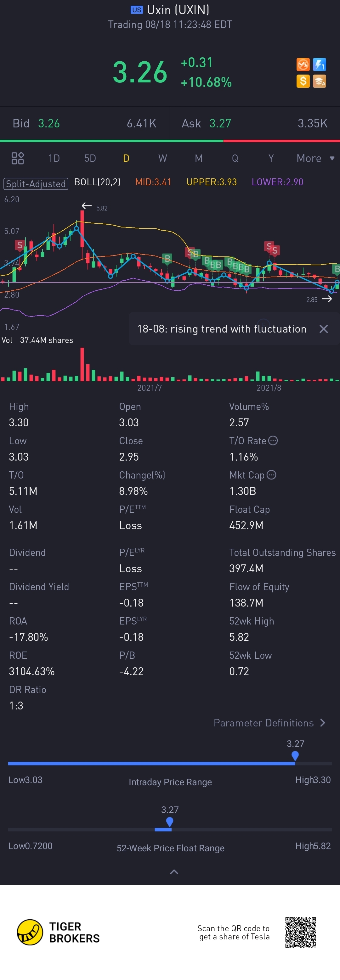Open the More timeframes dropdown
Viewport: 340px width, 980px height.
(315, 158)
